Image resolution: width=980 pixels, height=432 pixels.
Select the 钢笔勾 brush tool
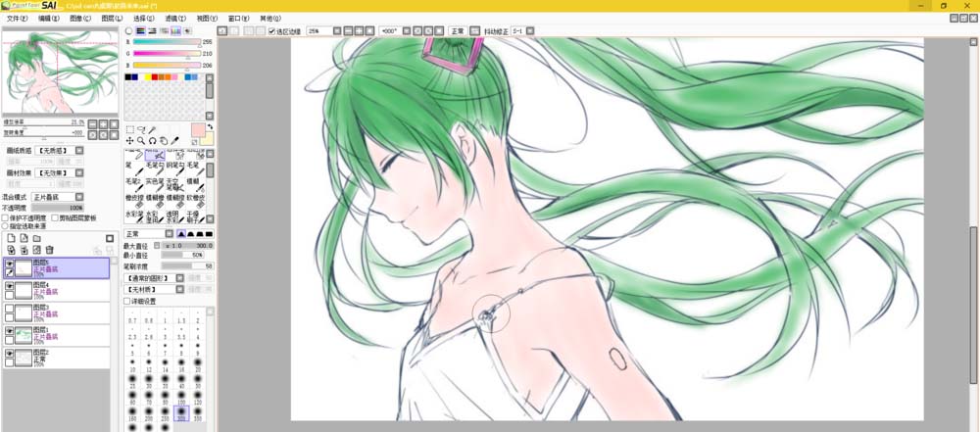(175, 168)
